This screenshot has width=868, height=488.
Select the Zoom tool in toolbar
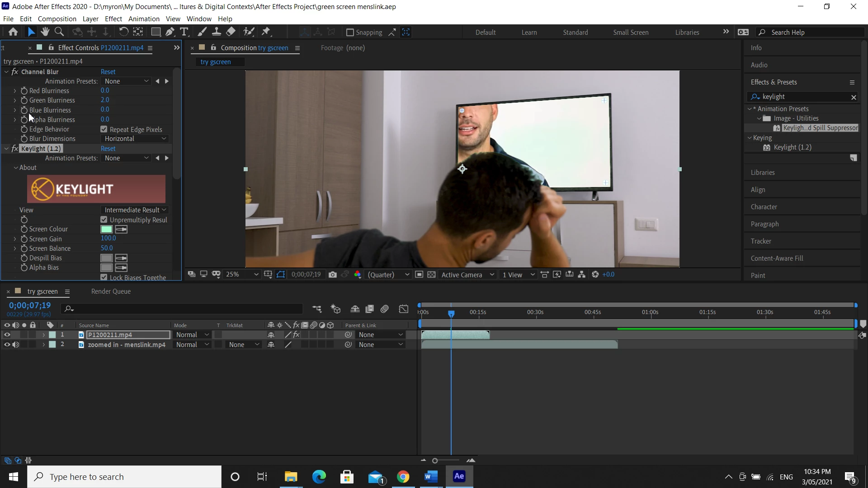pos(59,32)
